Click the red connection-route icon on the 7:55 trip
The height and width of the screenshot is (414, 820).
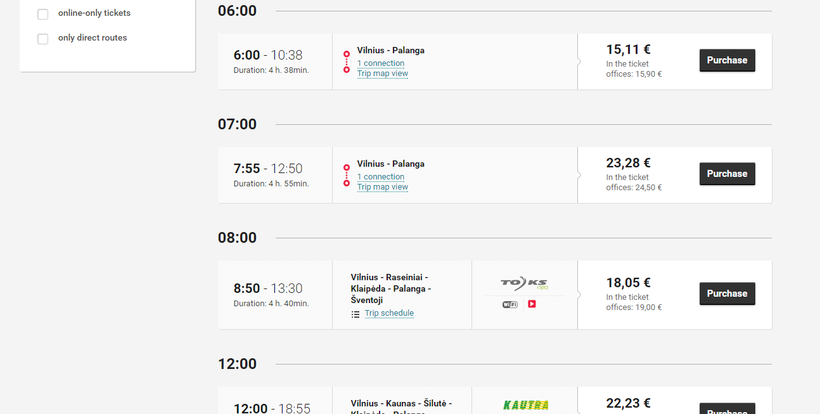(346, 175)
